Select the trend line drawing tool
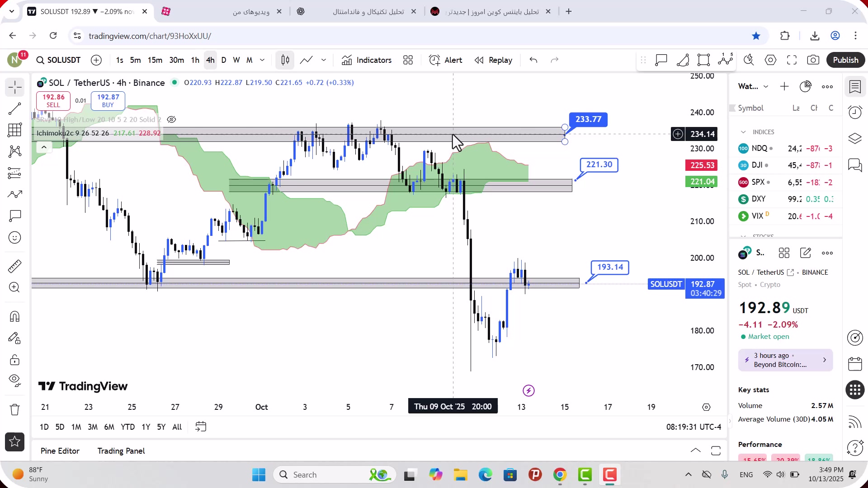The width and height of the screenshot is (868, 488). (14, 108)
